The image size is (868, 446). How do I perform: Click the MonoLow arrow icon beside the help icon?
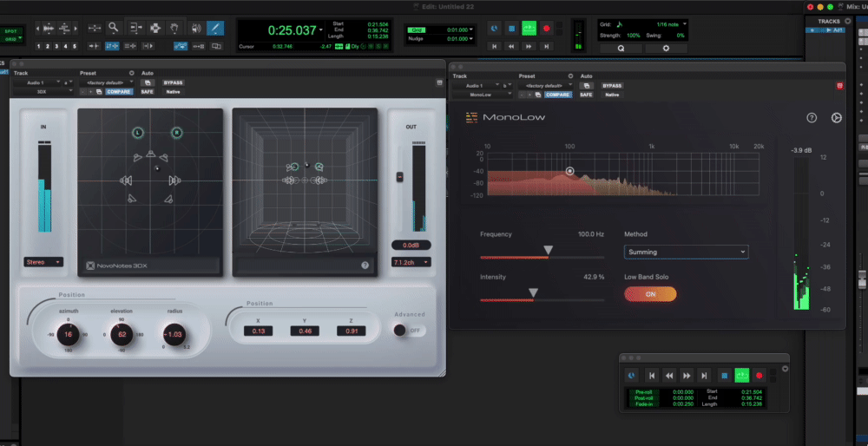coord(837,117)
